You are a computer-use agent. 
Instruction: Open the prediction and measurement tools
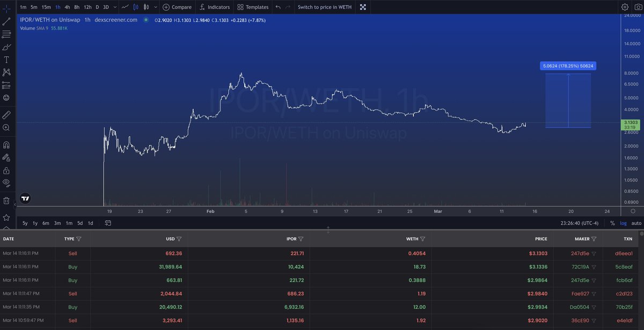(6, 85)
